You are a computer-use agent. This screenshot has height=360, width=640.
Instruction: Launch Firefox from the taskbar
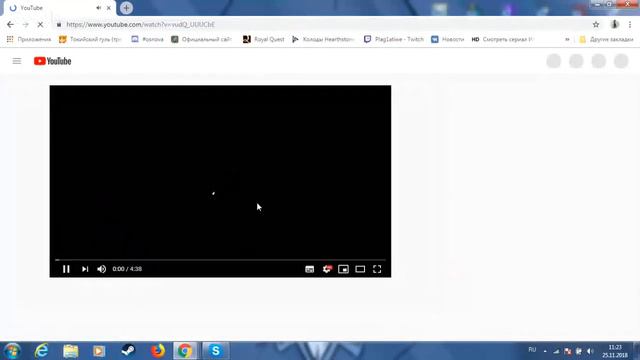(158, 351)
